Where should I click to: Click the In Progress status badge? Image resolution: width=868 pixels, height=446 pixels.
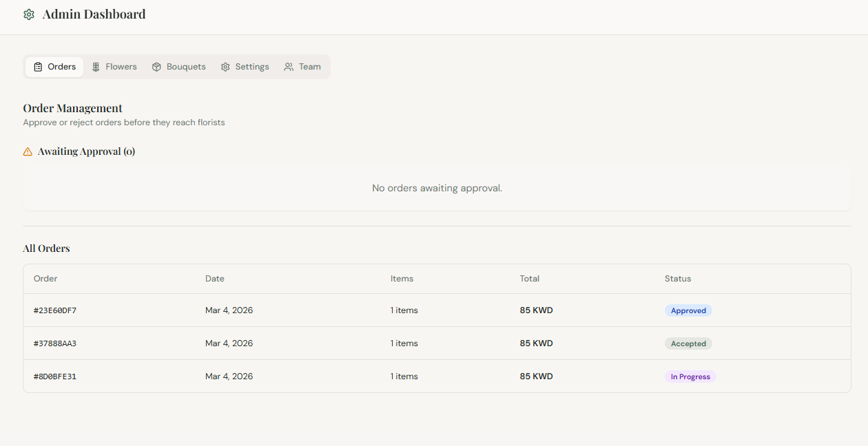point(690,376)
